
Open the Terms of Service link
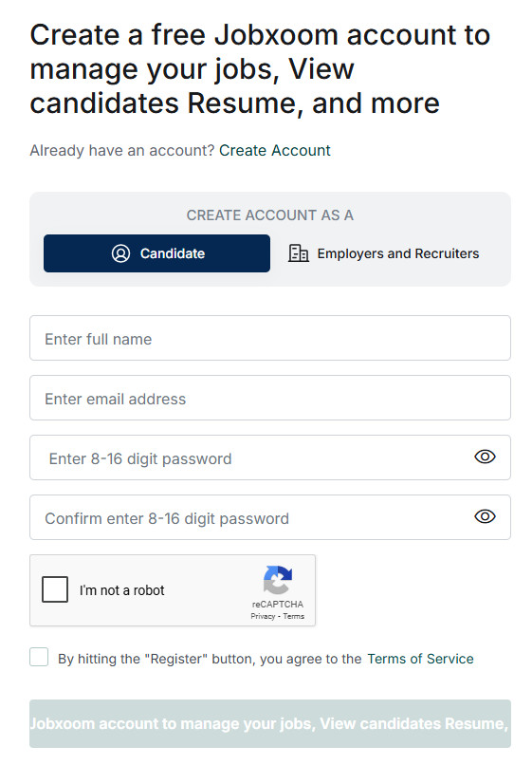(x=420, y=659)
